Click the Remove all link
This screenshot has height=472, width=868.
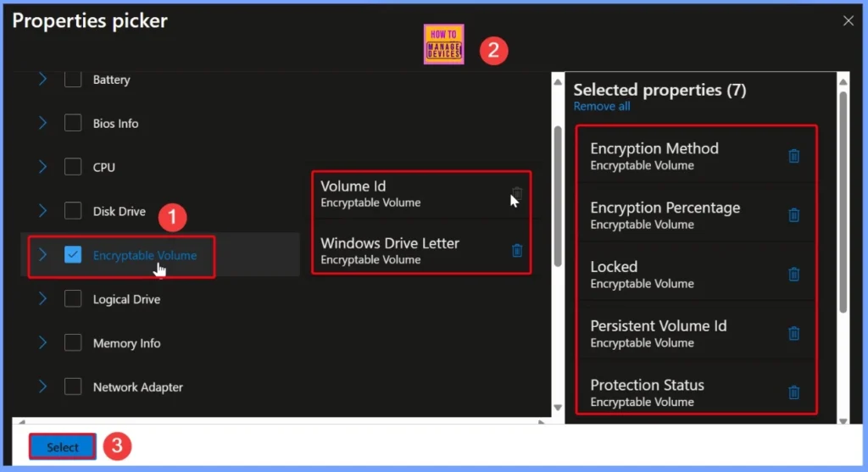click(x=602, y=106)
